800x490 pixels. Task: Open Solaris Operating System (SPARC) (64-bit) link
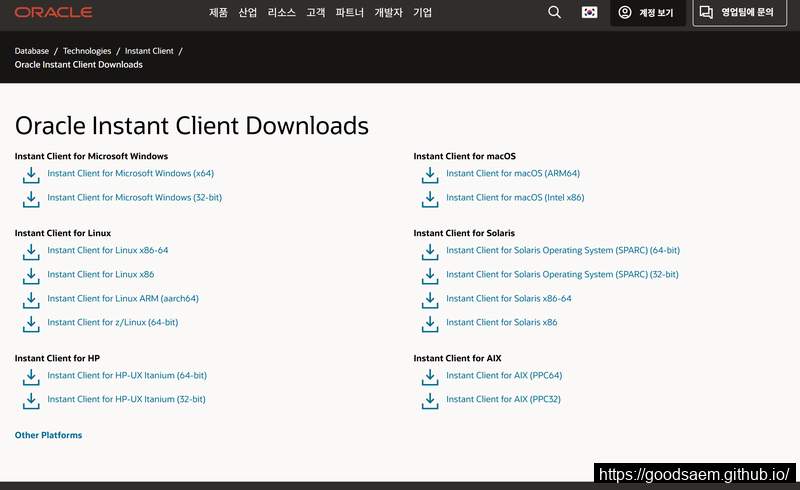[x=563, y=250]
